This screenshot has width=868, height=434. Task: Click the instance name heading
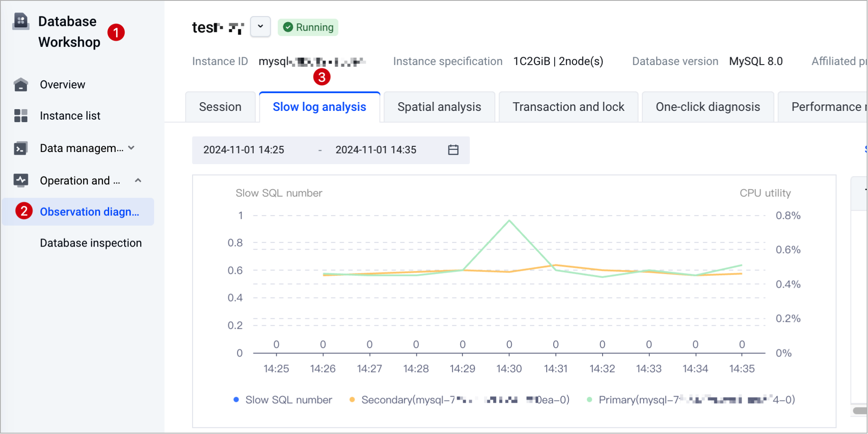218,27
